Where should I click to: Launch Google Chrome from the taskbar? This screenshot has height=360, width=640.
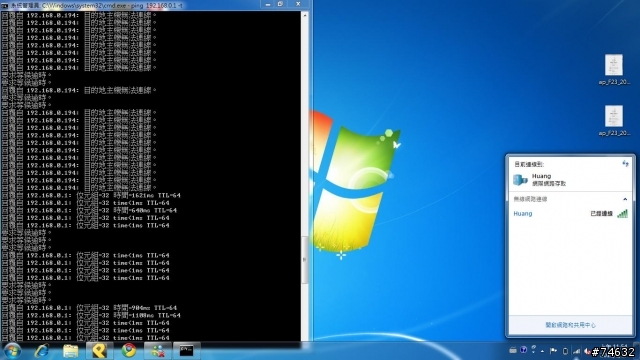pos(129,351)
